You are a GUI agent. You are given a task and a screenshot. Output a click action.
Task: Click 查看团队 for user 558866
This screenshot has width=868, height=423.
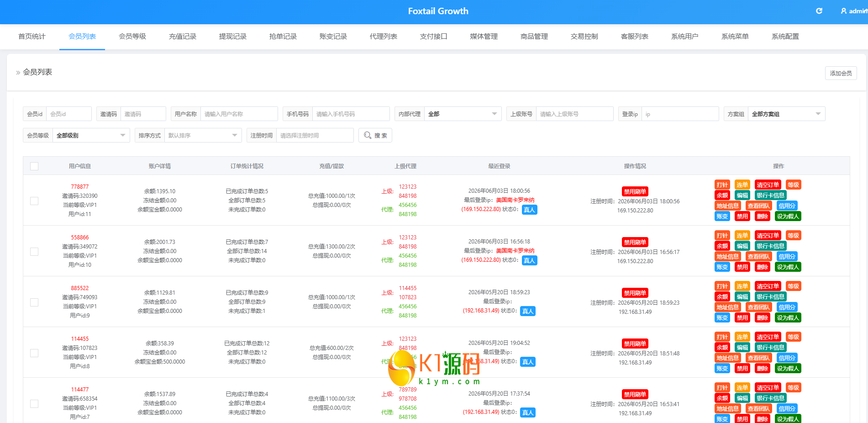759,257
